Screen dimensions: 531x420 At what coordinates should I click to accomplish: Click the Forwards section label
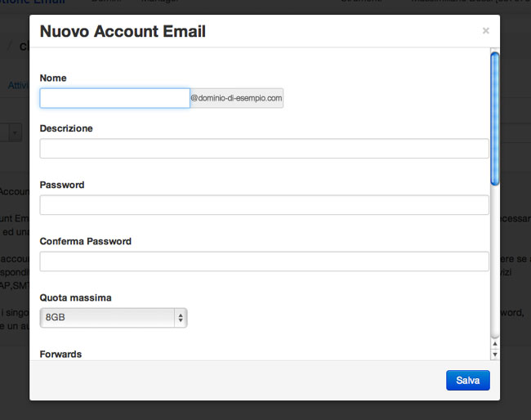pyautogui.click(x=61, y=355)
